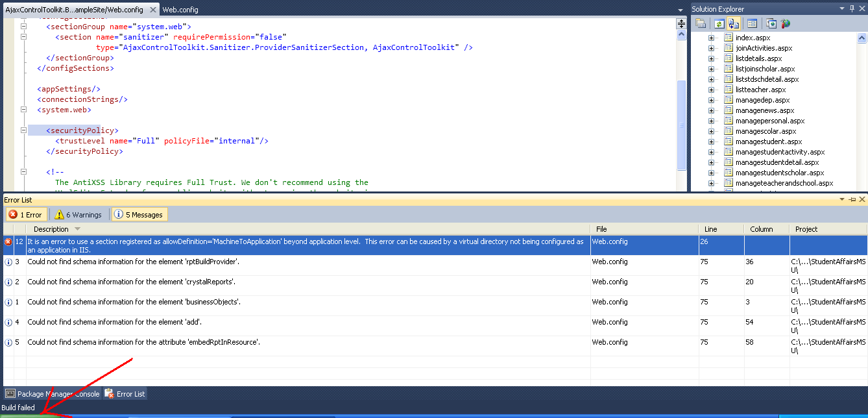Sort error list by Line column
The width and height of the screenshot is (868, 418).
click(721, 229)
